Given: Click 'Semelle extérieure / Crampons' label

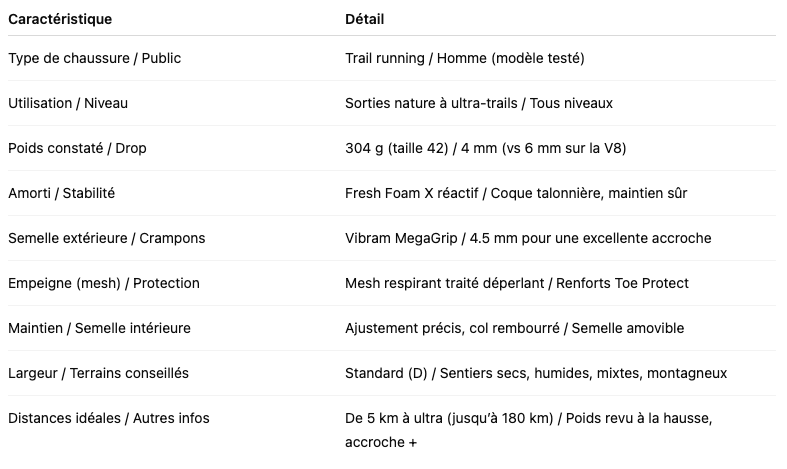Looking at the screenshot, I should tap(106, 238).
